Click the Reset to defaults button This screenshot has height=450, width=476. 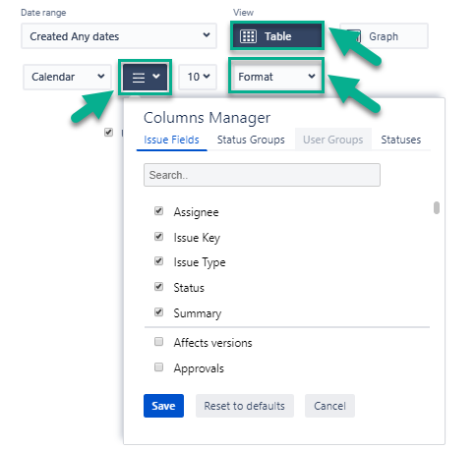click(x=245, y=406)
